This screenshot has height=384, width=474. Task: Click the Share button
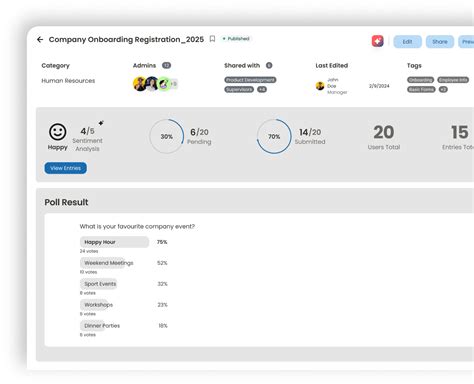[440, 42]
